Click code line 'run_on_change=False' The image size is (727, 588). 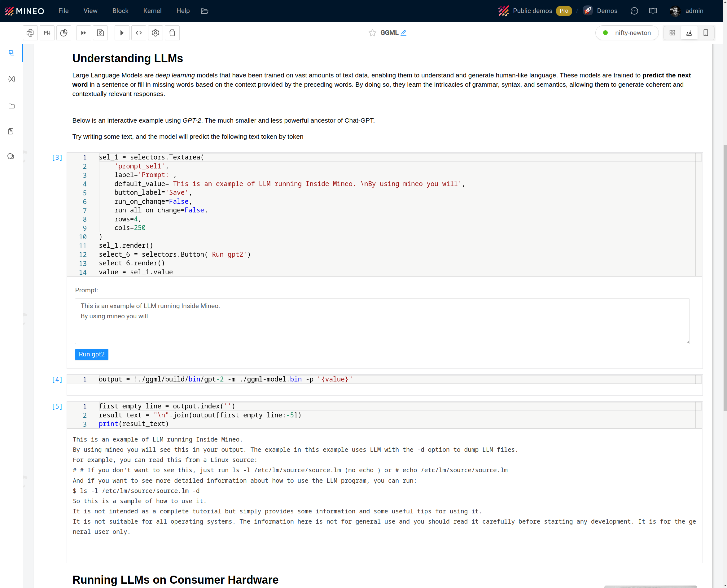coord(153,202)
